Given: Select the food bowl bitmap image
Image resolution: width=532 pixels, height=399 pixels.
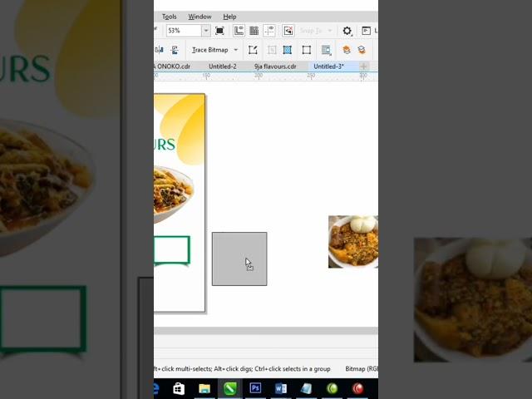Looking at the screenshot, I should 353,242.
